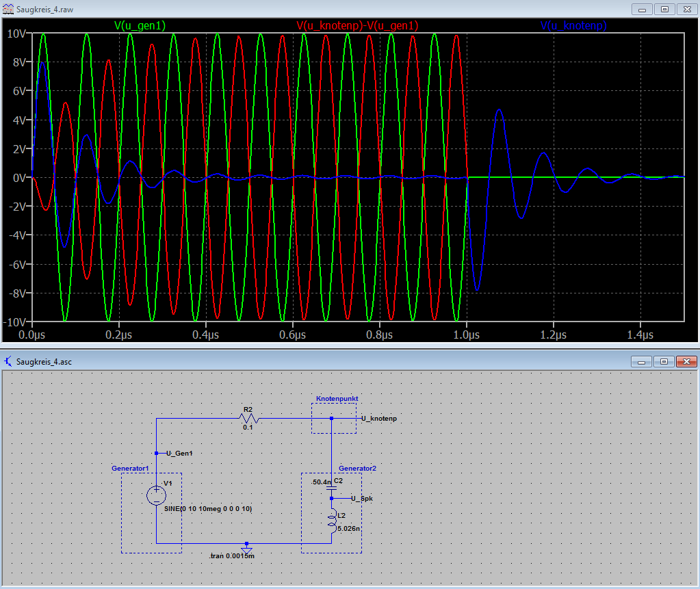Click the C2 capacitor symbol
700x589 pixels.
point(331,488)
